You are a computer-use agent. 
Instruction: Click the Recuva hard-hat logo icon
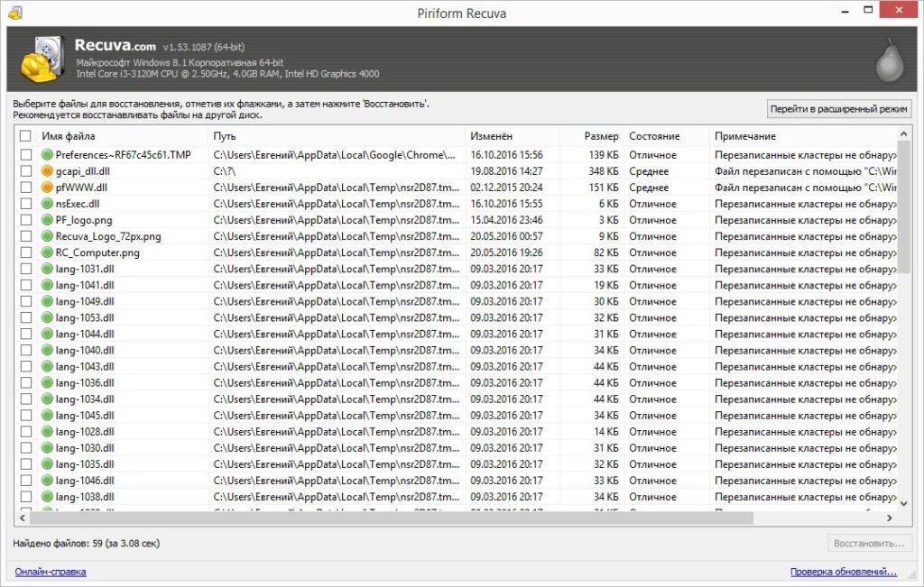coord(42,60)
